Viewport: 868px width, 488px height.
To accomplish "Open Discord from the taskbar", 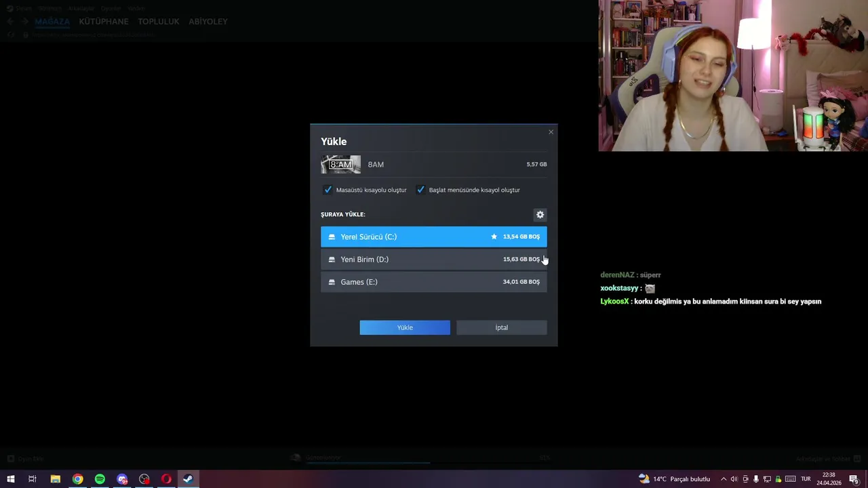I will click(122, 479).
